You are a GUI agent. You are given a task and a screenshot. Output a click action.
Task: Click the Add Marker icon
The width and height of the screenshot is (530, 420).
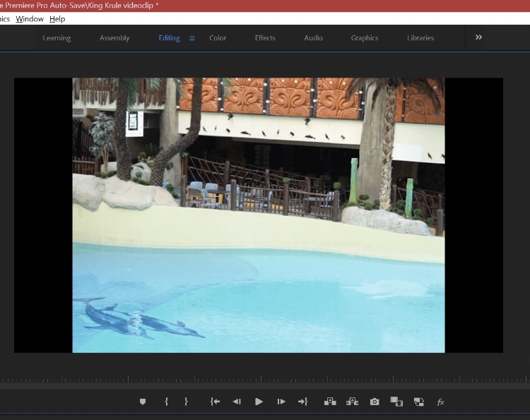point(142,402)
